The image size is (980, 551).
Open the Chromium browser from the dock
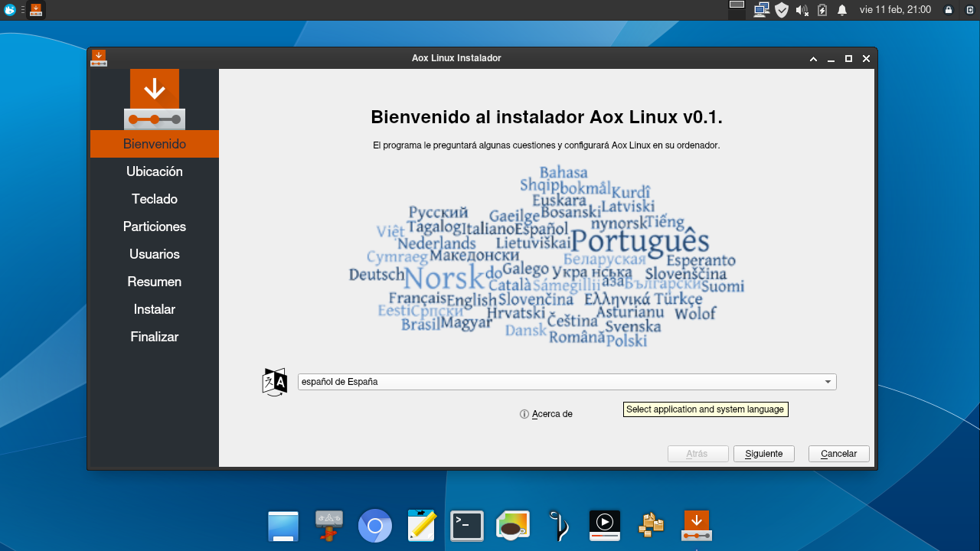(375, 527)
